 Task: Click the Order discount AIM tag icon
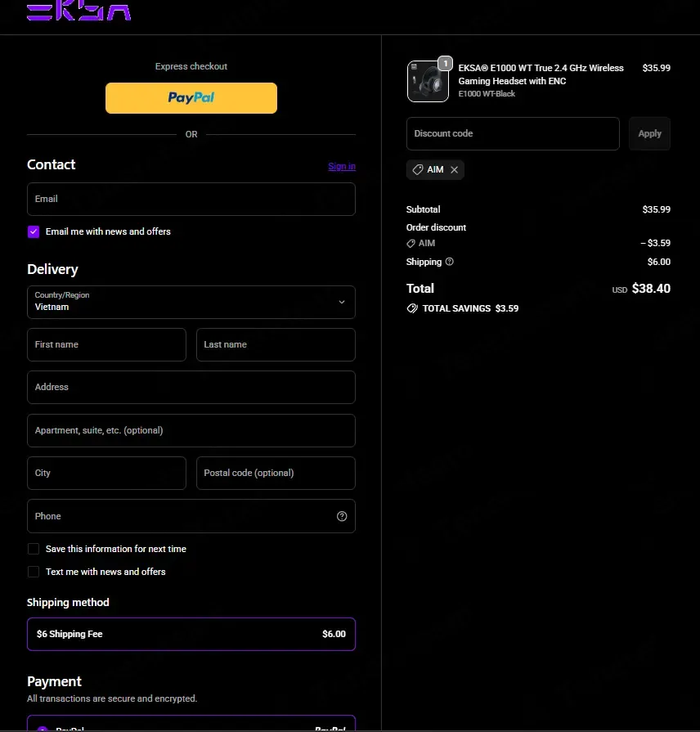pos(411,244)
